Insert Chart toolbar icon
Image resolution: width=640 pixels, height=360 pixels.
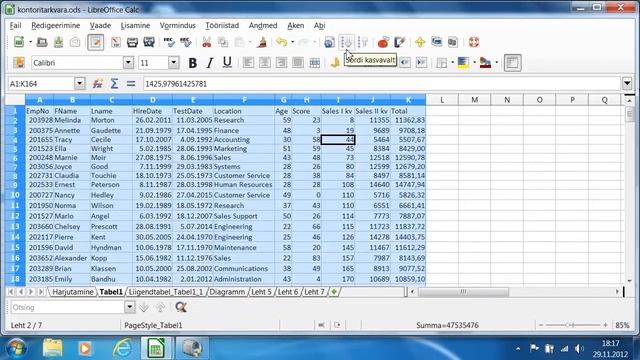tap(383, 42)
